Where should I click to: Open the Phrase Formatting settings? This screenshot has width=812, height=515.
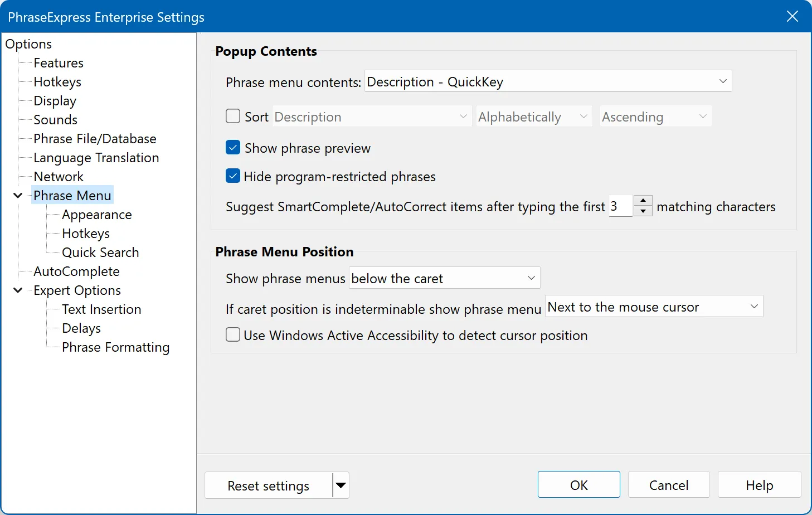[115, 347]
